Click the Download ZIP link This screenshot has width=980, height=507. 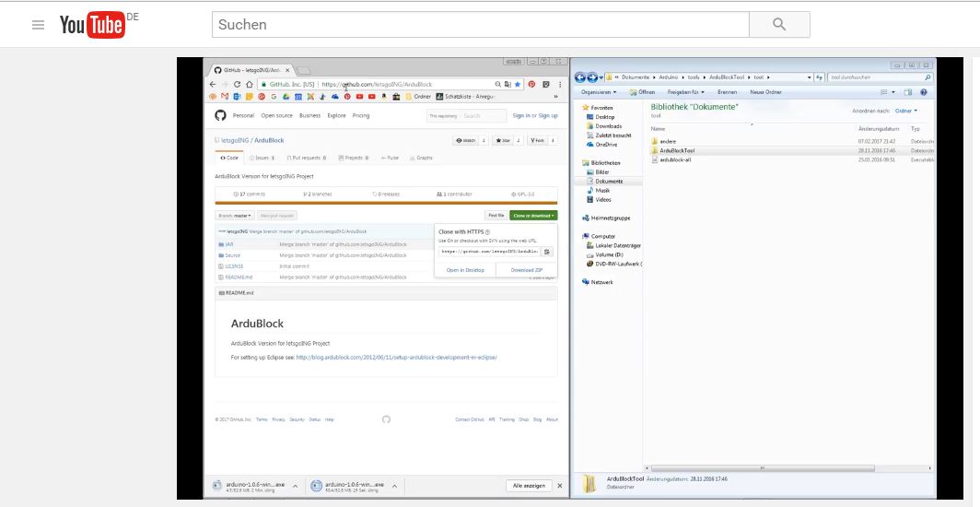[527, 270]
